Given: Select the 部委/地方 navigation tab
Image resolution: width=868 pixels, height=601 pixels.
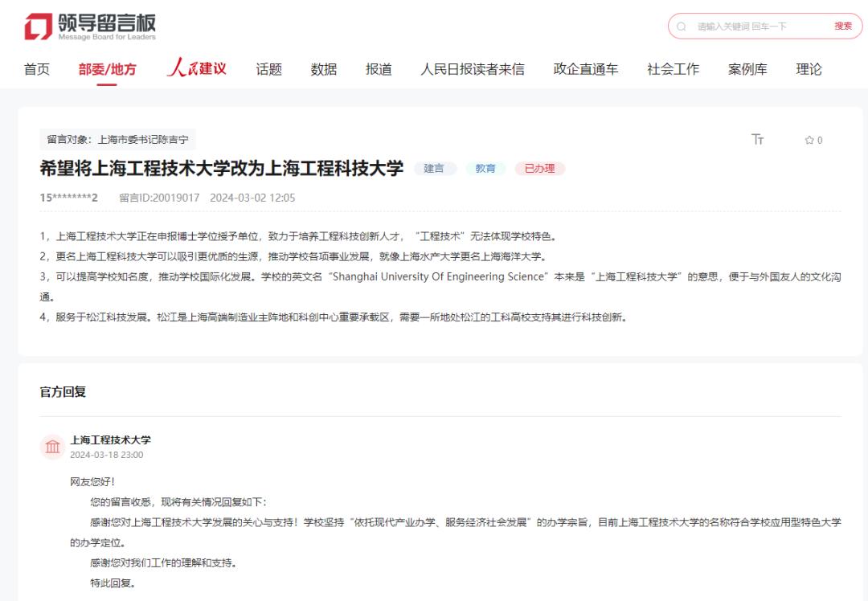Looking at the screenshot, I should [x=107, y=69].
